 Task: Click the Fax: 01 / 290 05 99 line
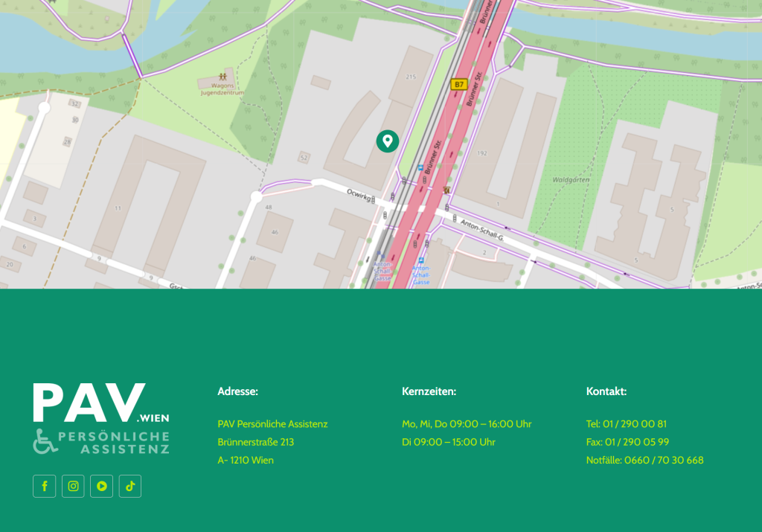[x=627, y=442]
